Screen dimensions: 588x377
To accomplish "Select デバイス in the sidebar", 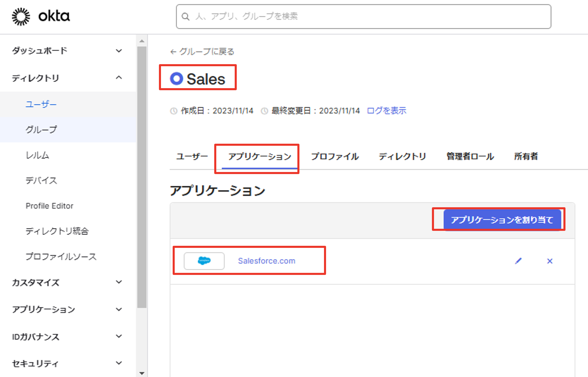I will [x=41, y=181].
